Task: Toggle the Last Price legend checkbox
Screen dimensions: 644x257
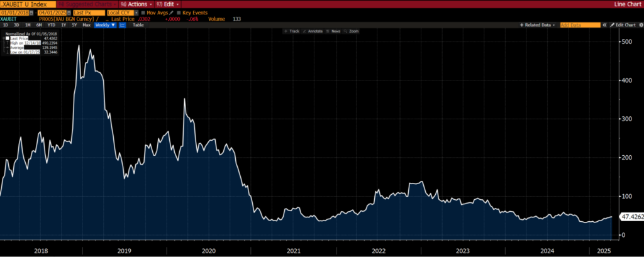Action: pos(8,38)
